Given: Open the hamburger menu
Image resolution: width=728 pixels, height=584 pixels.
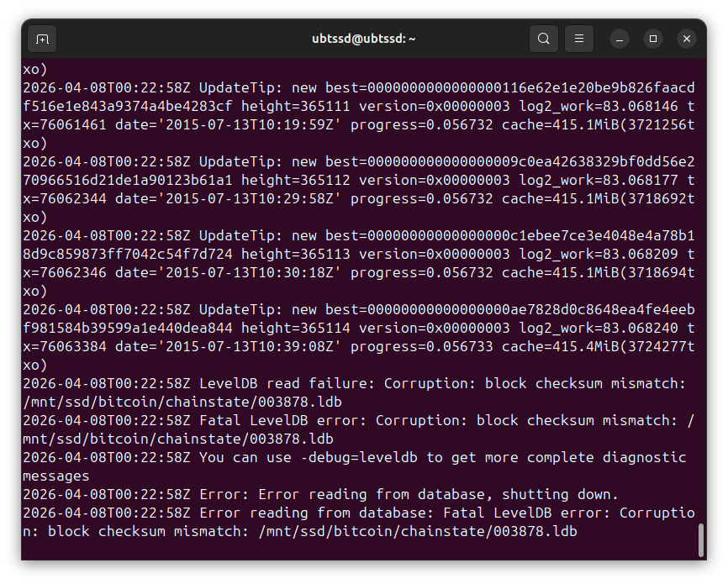Looking at the screenshot, I should tap(579, 39).
